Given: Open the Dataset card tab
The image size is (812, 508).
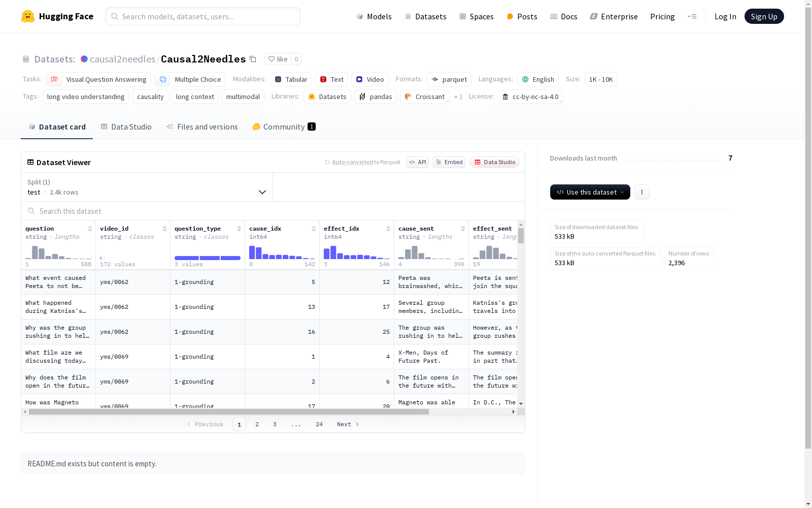Looking at the screenshot, I should click(57, 127).
